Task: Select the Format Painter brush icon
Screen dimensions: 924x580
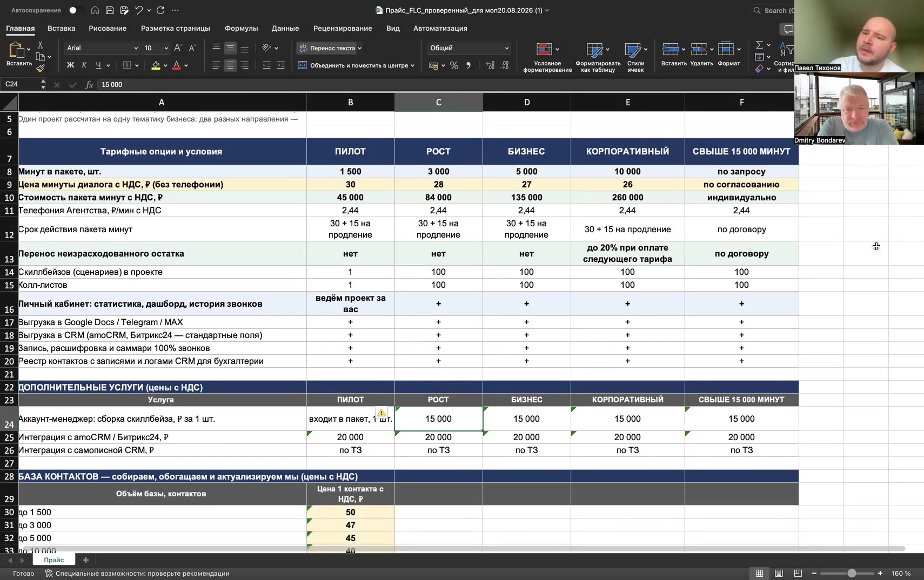Action: [x=40, y=68]
